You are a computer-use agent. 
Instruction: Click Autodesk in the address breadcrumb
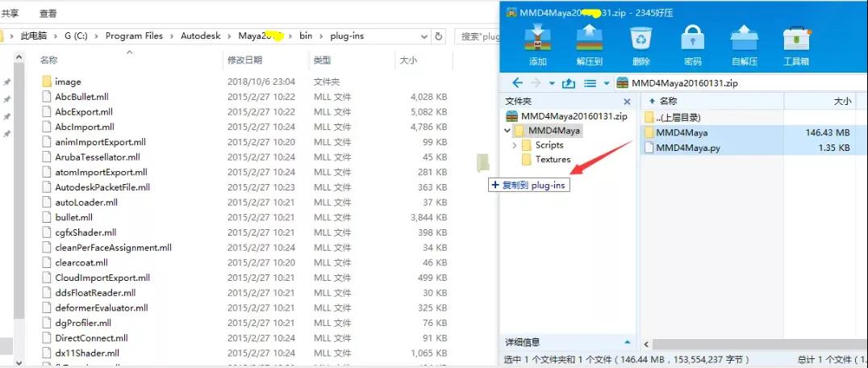[x=200, y=36]
